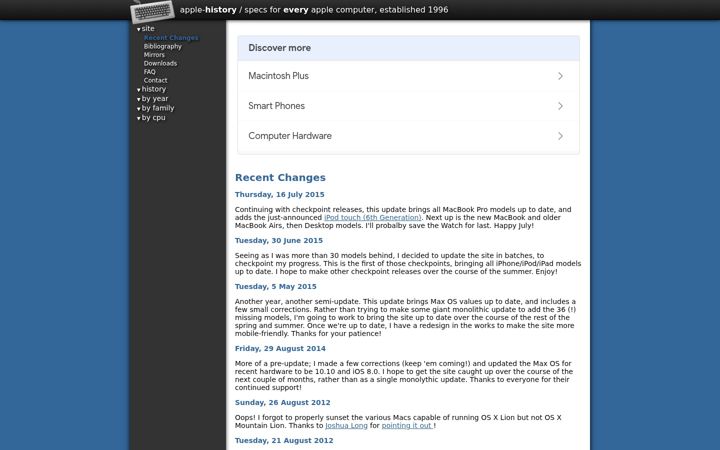720x450 pixels.
Task: Open Recent Changes in sidebar
Action: click(x=171, y=38)
